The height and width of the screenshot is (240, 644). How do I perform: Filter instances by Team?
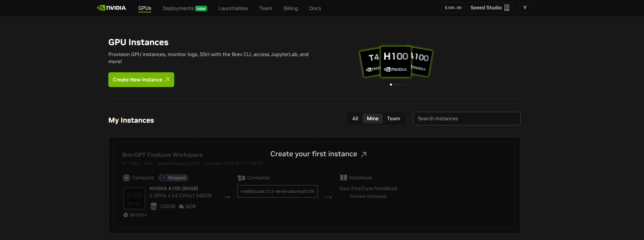(393, 119)
